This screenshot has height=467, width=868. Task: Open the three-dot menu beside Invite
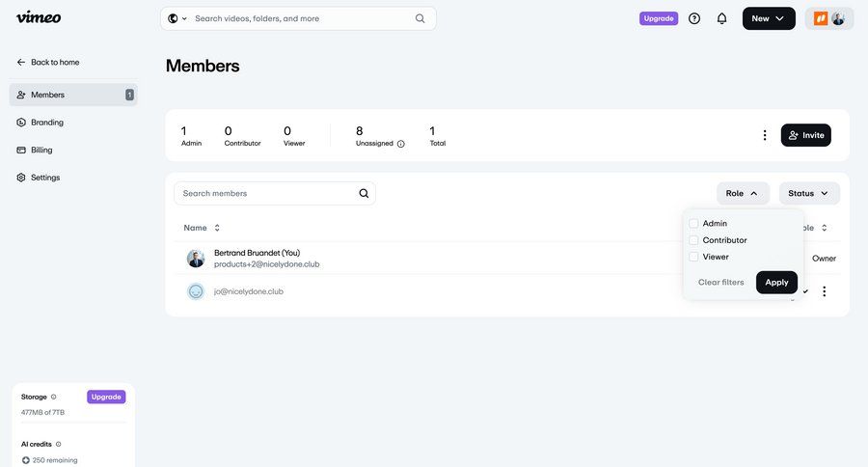765,135
